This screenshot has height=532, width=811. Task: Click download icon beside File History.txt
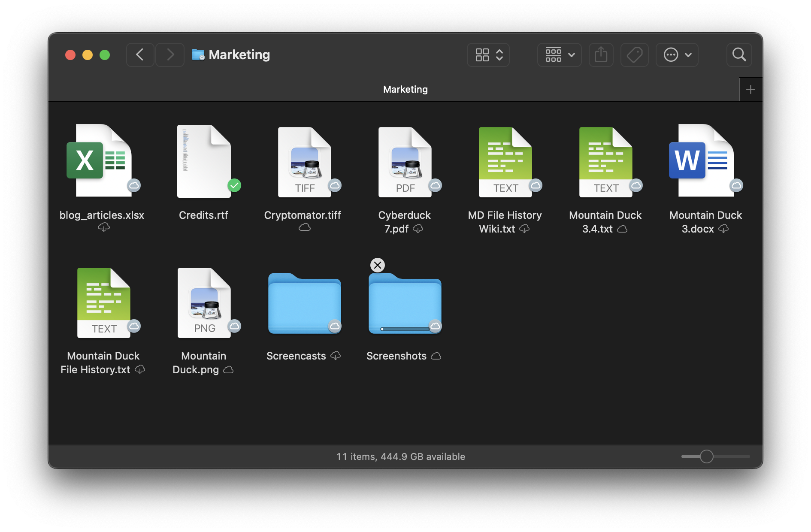click(140, 369)
